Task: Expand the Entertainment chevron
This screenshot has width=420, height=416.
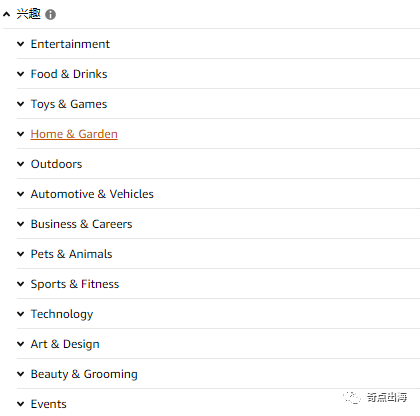Action: pos(21,44)
